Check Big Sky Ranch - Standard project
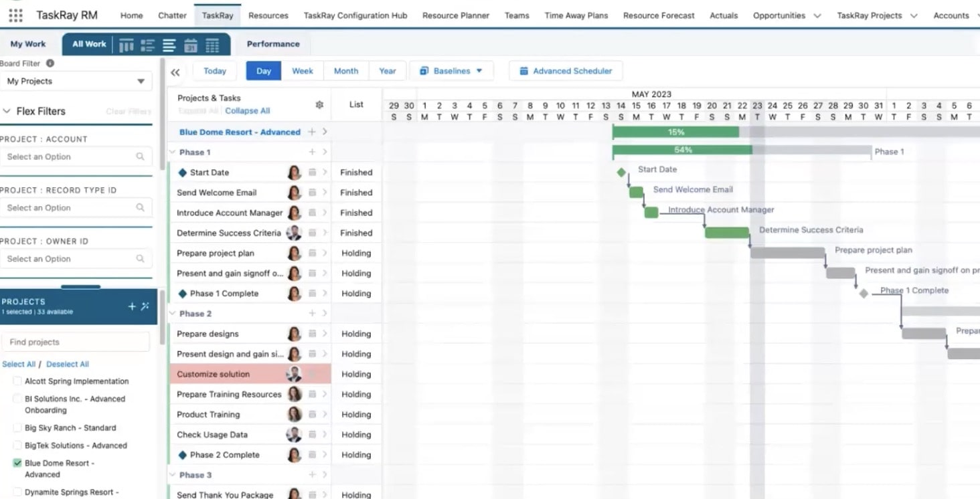The height and width of the screenshot is (499, 980). pos(17,428)
